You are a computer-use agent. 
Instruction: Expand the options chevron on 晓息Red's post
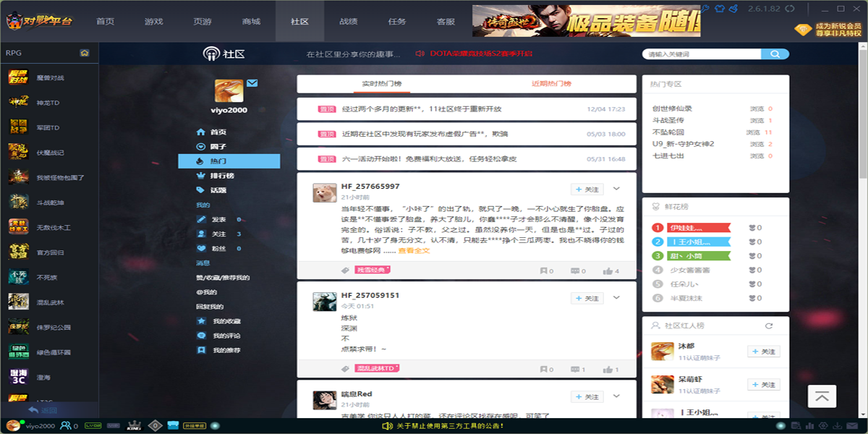(616, 396)
